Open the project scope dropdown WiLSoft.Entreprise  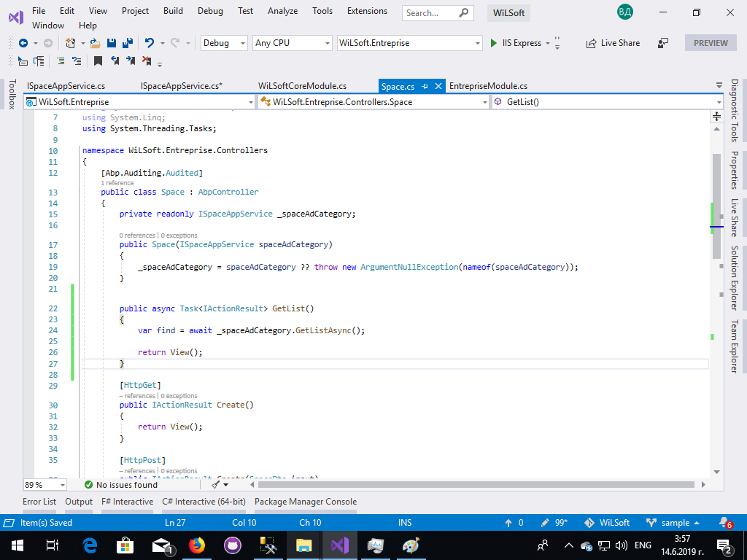[x=139, y=102]
